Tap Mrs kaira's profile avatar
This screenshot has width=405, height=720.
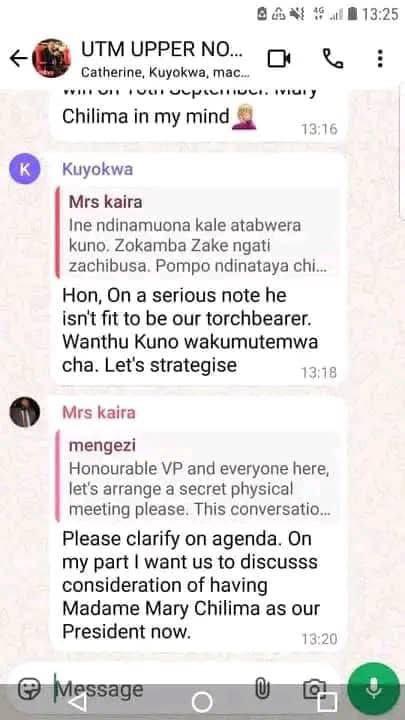point(24,412)
